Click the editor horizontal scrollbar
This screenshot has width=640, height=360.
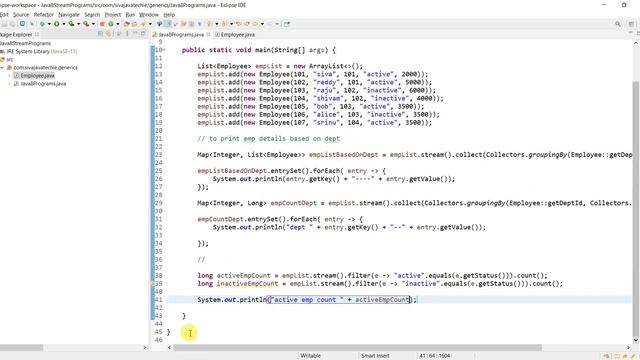coord(357,348)
